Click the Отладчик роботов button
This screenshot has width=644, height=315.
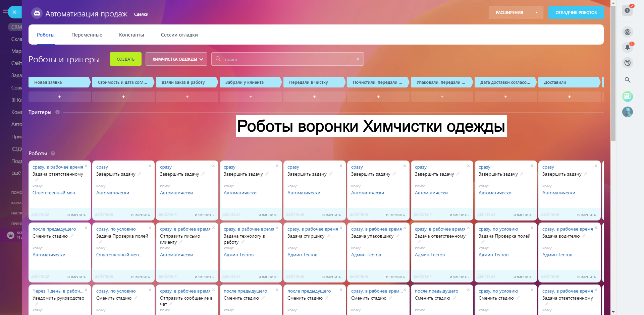point(576,12)
